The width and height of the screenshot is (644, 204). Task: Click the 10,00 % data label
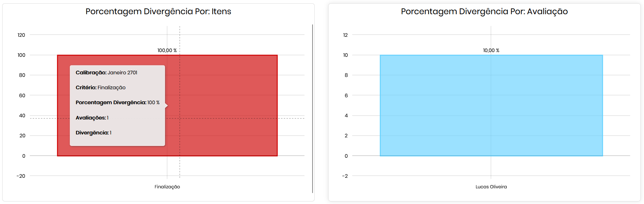[491, 50]
